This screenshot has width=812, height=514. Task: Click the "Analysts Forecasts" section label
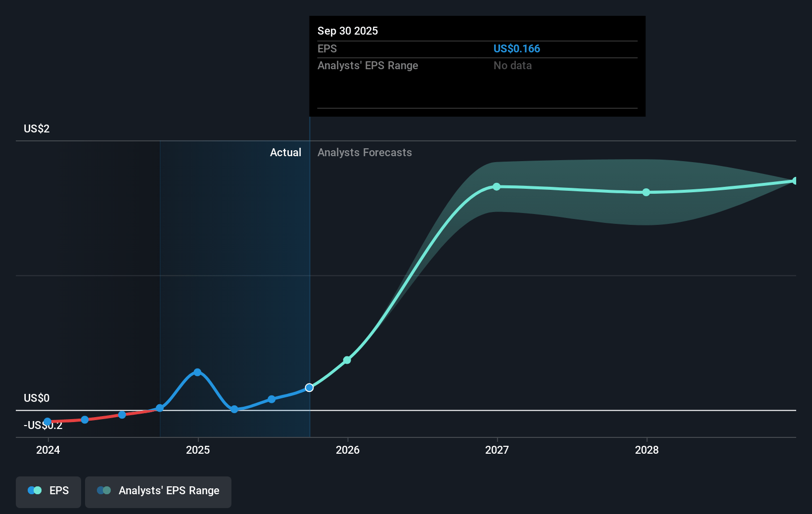pos(364,153)
